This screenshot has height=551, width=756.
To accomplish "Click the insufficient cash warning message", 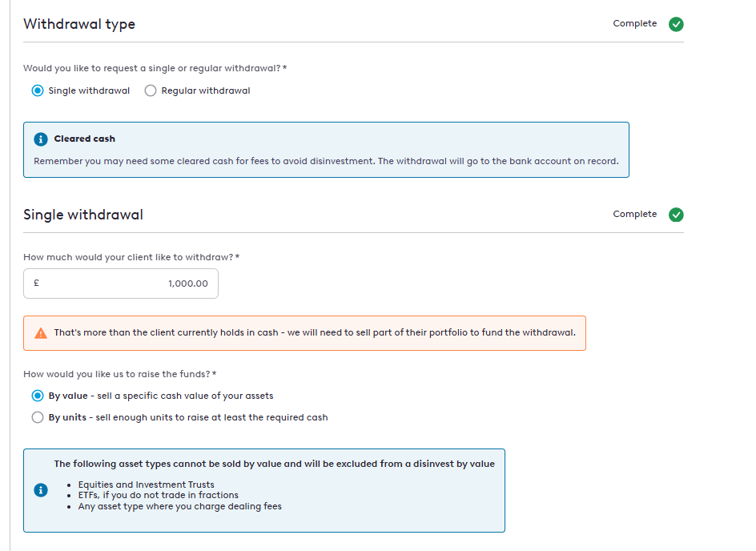I will (x=314, y=333).
